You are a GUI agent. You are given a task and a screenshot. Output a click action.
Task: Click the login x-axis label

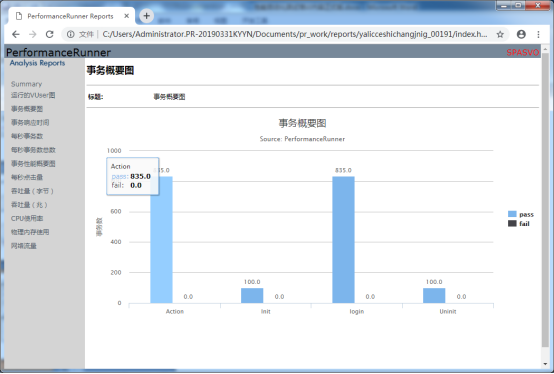pyautogui.click(x=356, y=311)
